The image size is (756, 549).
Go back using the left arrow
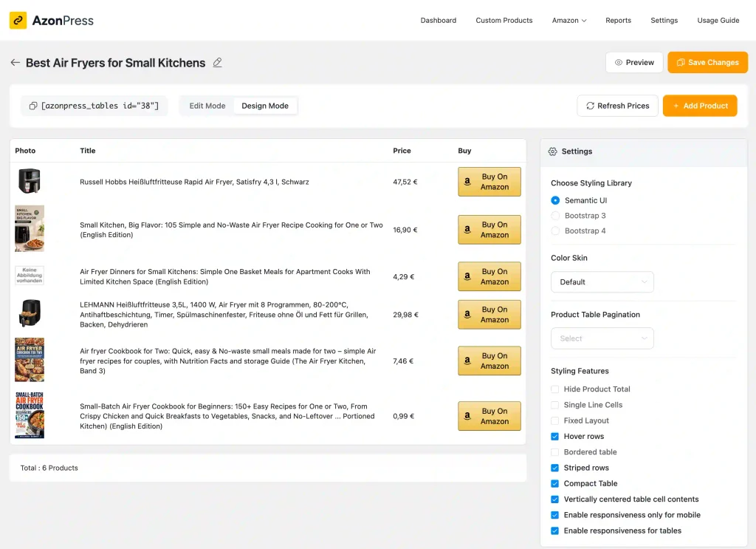point(16,63)
